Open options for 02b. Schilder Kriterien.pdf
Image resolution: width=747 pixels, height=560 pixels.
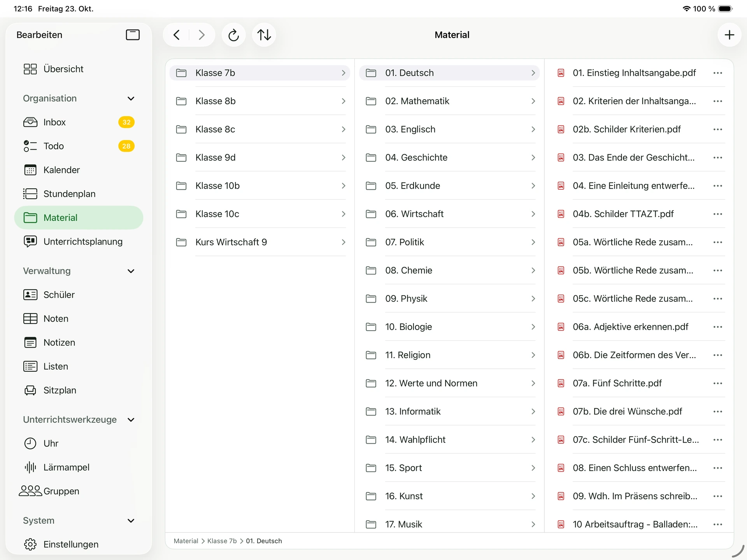click(718, 129)
